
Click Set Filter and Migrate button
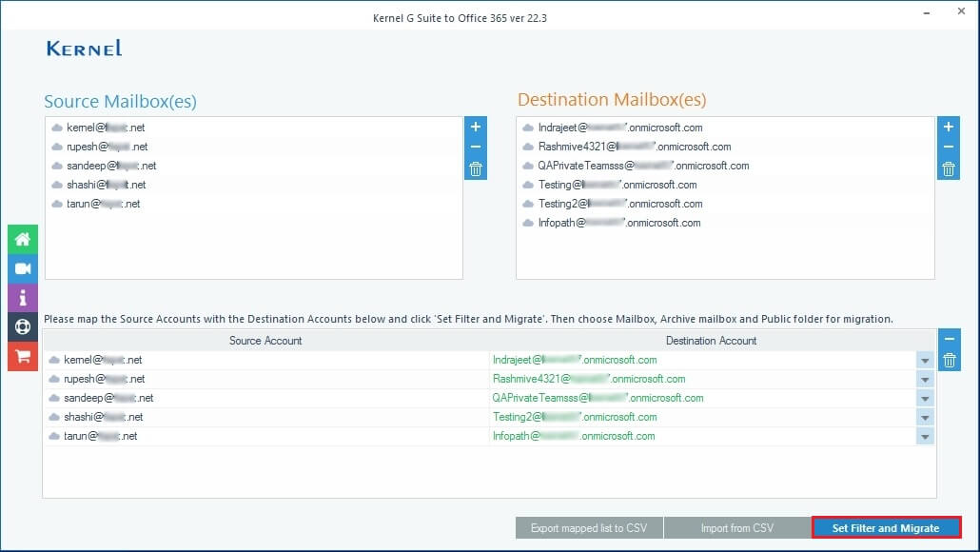tap(886, 528)
